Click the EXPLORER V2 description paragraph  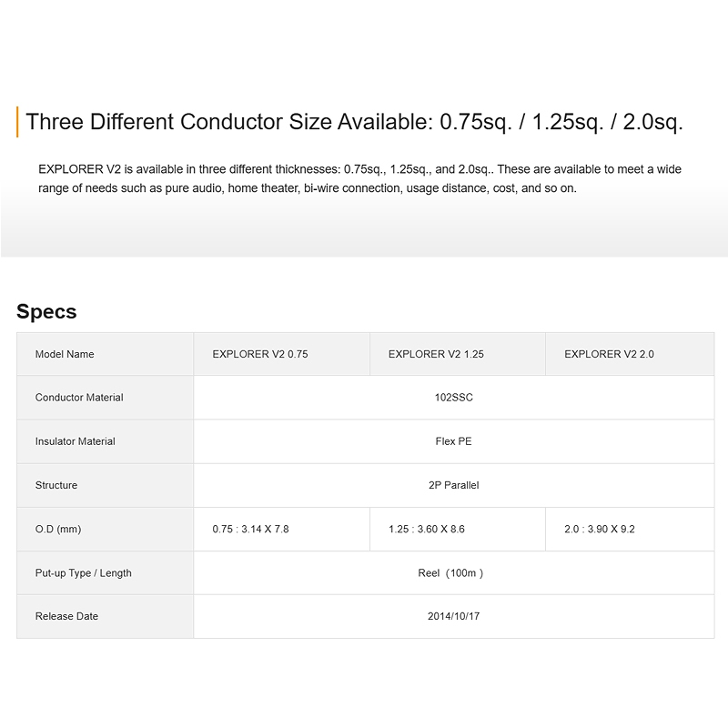click(359, 178)
